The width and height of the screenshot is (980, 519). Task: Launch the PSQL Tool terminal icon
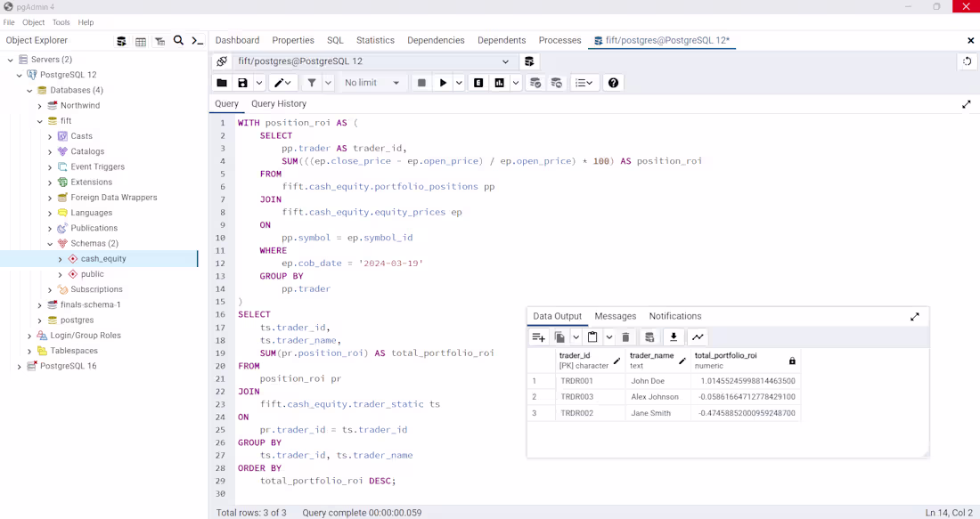click(x=197, y=40)
